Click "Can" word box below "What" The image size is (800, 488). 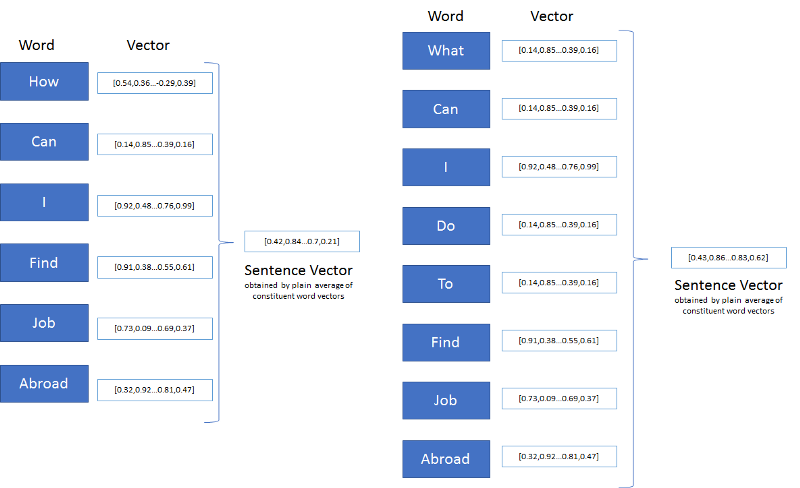[445, 109]
